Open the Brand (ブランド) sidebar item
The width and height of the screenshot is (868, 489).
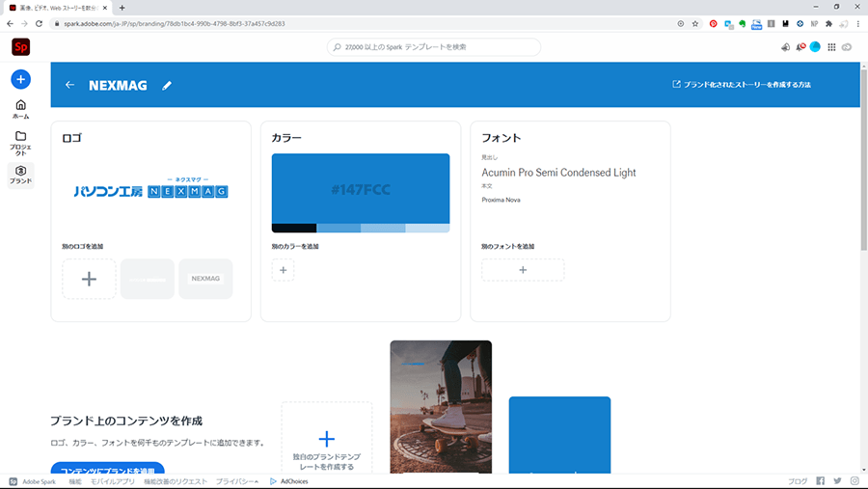coord(20,175)
